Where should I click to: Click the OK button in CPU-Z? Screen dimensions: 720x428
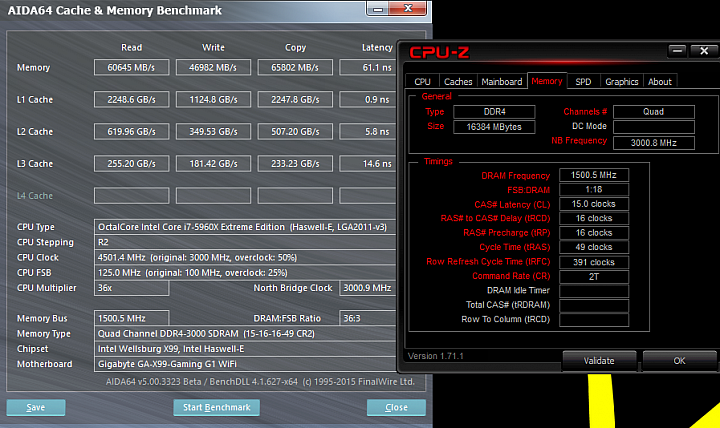679,360
